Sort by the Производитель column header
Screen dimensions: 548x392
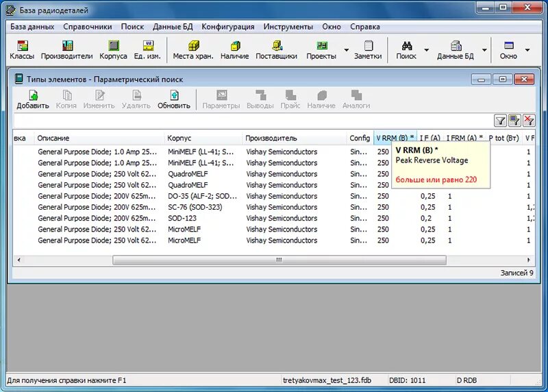tap(295, 138)
